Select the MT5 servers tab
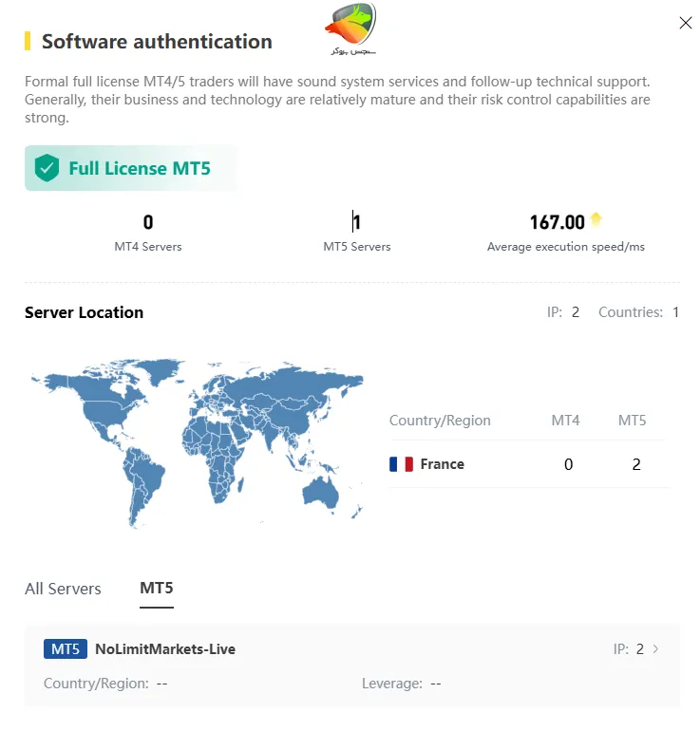Screen dimensions: 700x750 [x=157, y=589]
